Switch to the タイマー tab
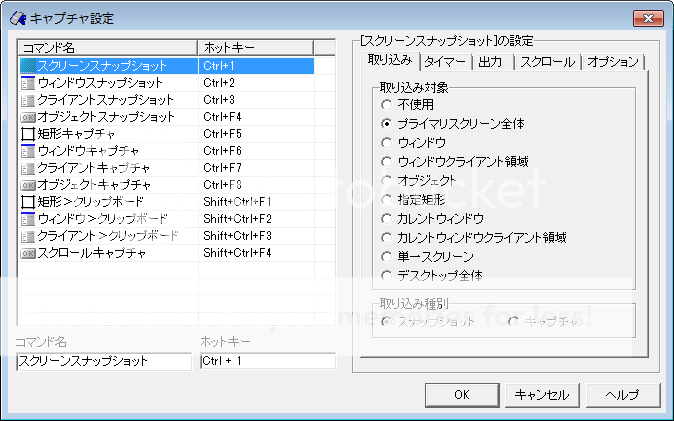The image size is (674, 421). 445,62
